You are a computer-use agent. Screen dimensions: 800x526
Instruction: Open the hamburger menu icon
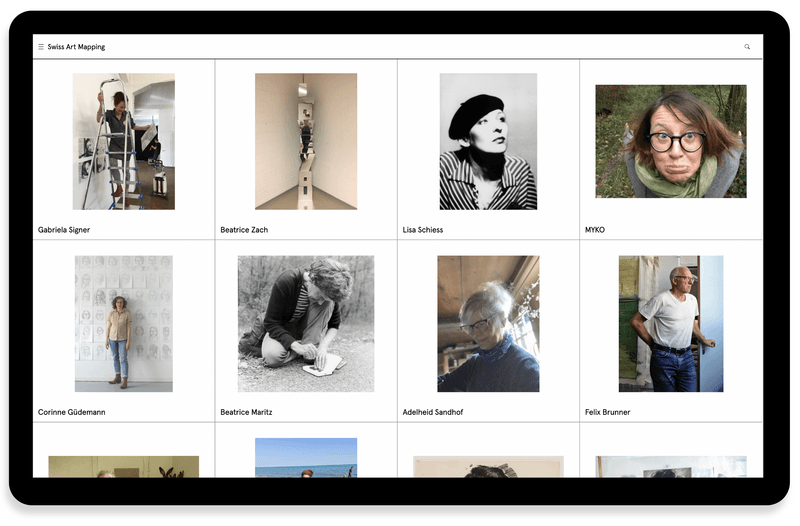click(41, 47)
